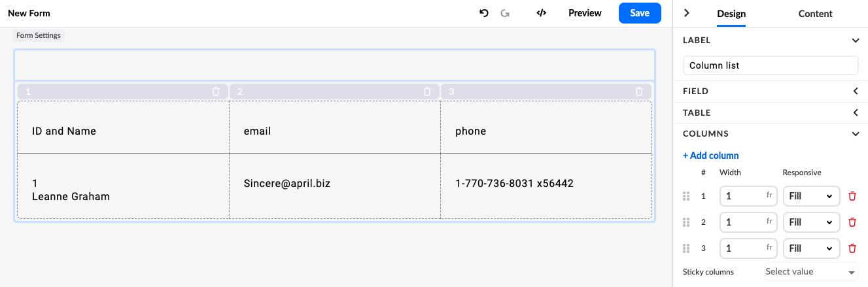Open the form Preview
This screenshot has height=287, width=868.
[x=585, y=13]
